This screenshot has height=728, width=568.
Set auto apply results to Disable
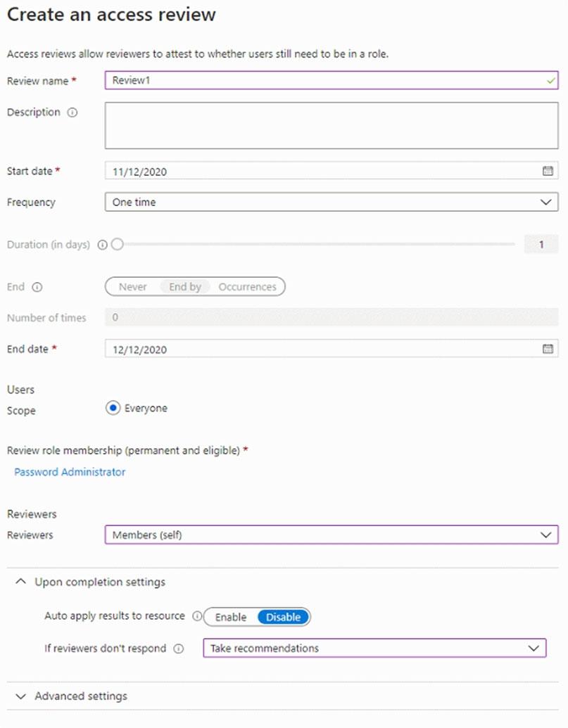[x=283, y=617]
